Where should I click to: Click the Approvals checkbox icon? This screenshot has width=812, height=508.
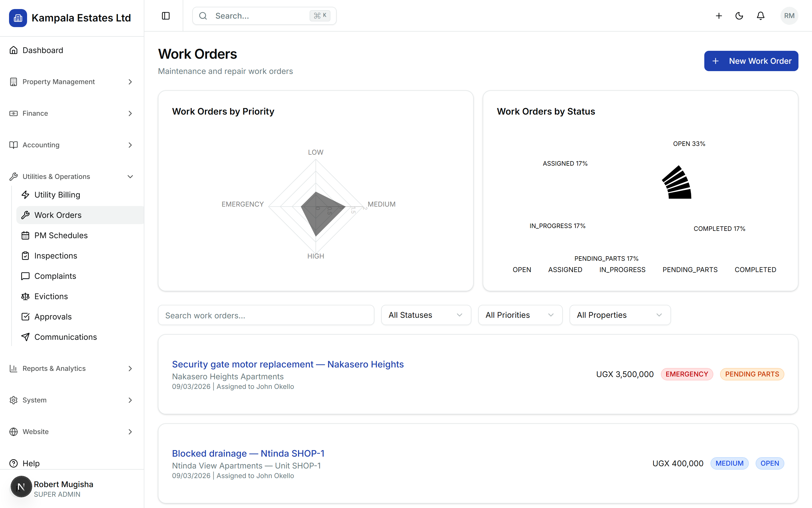click(25, 317)
